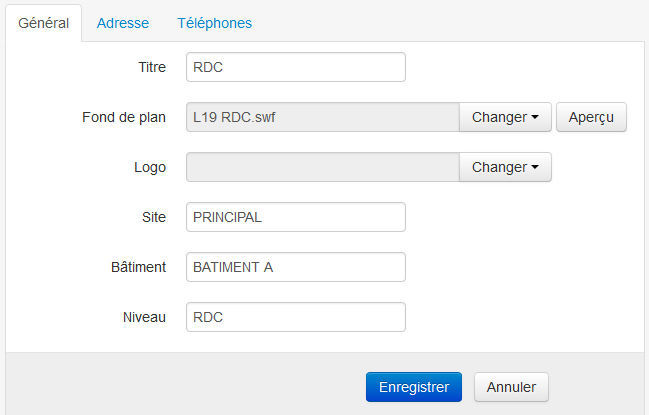The image size is (649, 415).
Task: Cancel with the Annuler button
Action: pos(511,387)
